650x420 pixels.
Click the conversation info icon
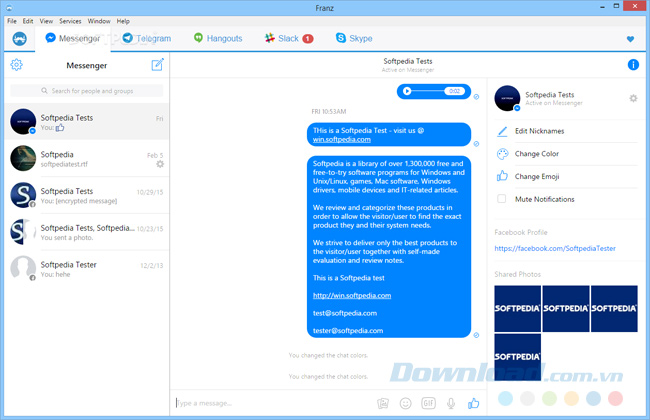[633, 65]
